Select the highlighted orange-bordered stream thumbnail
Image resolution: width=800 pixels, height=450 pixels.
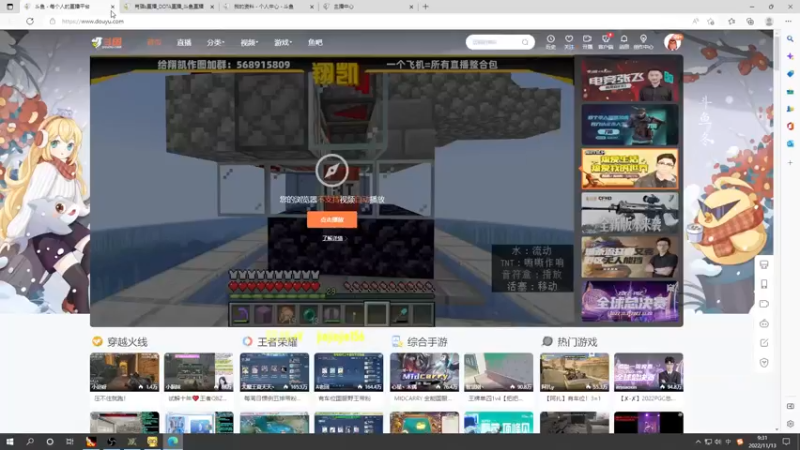click(x=630, y=169)
